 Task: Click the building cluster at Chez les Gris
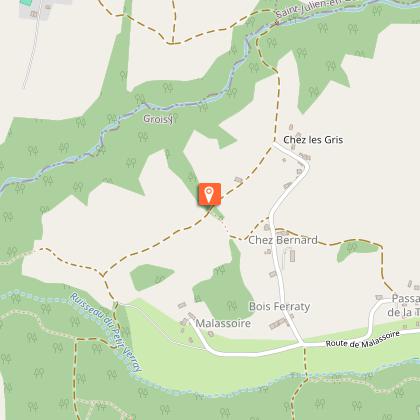tap(304, 156)
